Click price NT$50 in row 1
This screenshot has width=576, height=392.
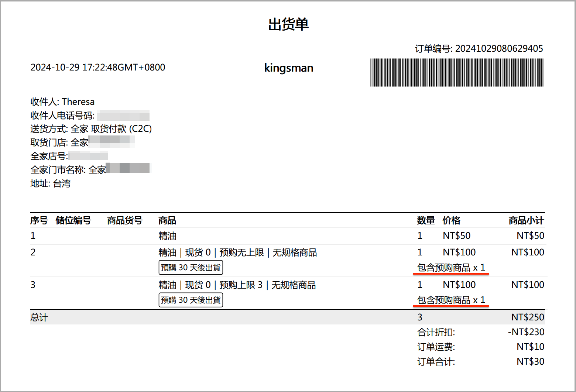click(456, 235)
